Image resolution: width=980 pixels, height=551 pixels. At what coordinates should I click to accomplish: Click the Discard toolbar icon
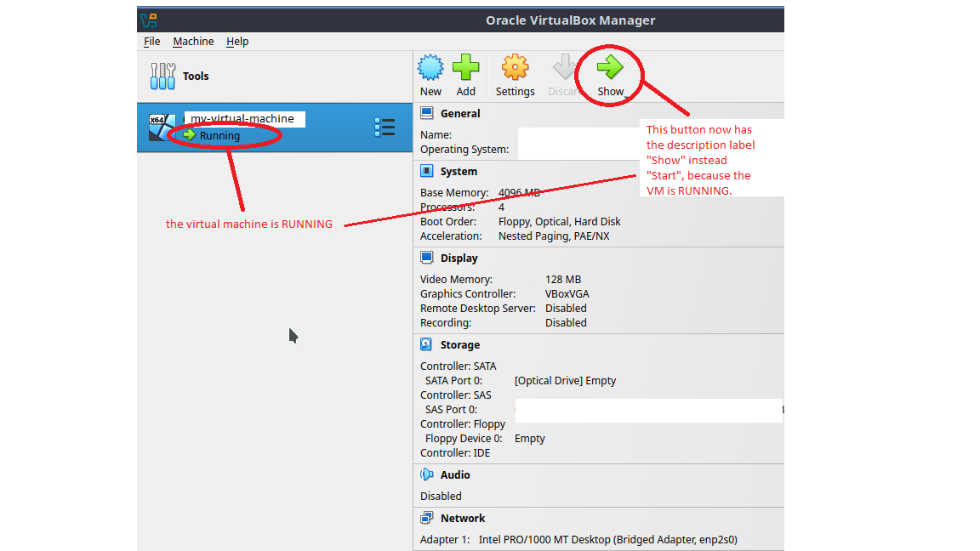click(x=564, y=67)
